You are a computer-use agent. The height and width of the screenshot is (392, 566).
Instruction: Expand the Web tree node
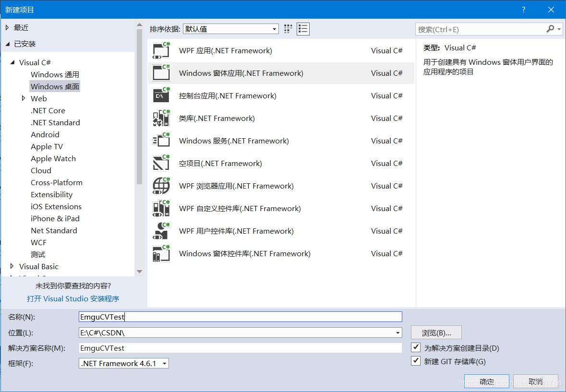tap(24, 98)
